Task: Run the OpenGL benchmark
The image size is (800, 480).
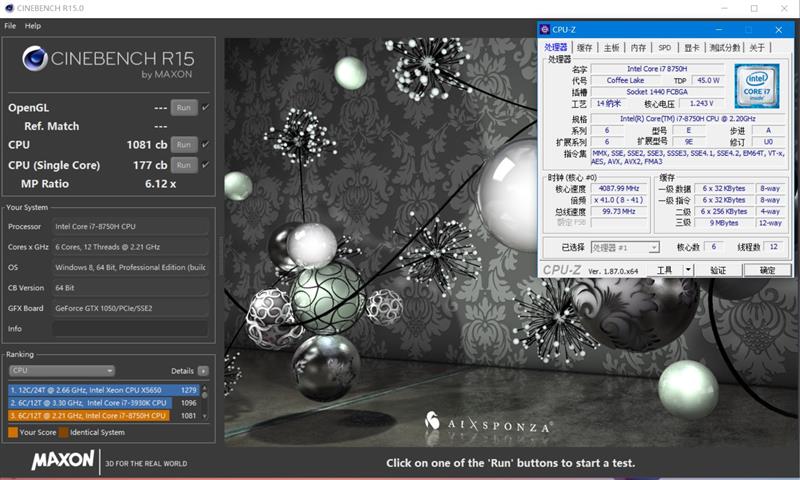Action: pos(184,108)
